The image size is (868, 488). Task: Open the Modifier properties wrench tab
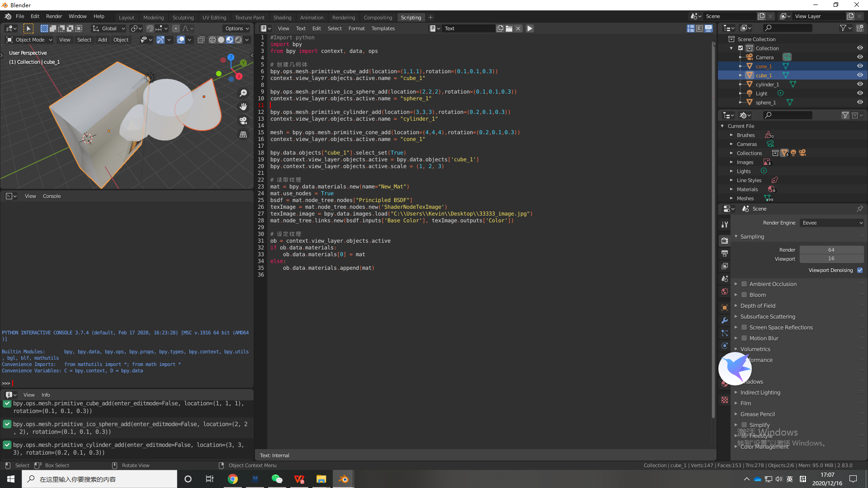[x=725, y=320]
